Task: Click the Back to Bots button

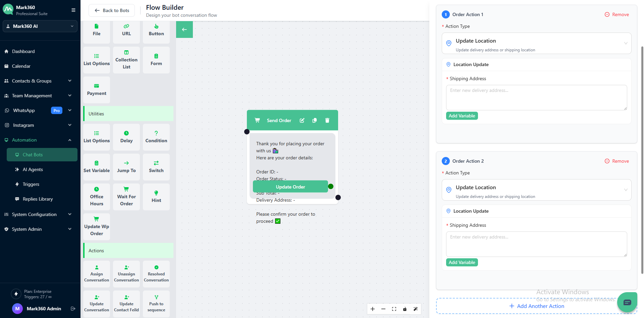Action: click(112, 10)
